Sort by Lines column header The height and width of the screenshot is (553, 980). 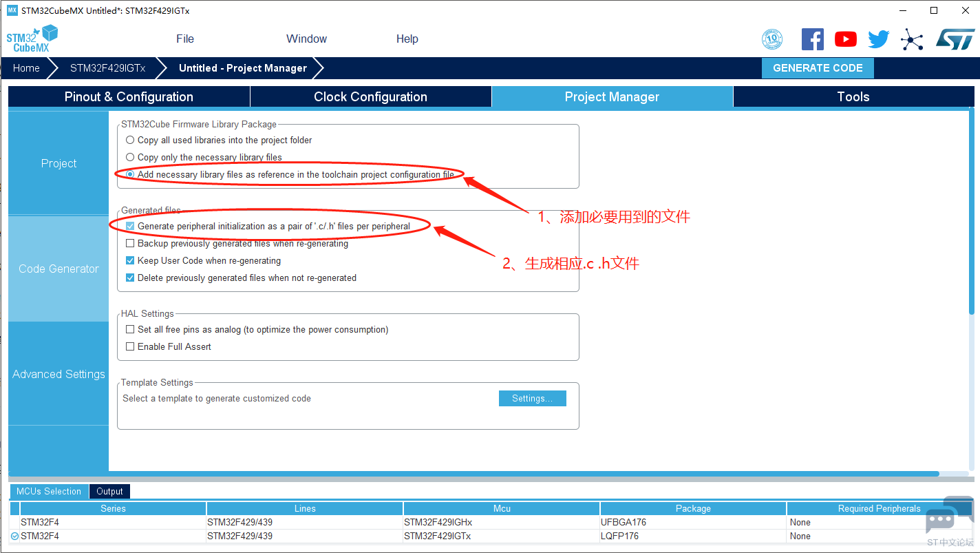(x=305, y=508)
